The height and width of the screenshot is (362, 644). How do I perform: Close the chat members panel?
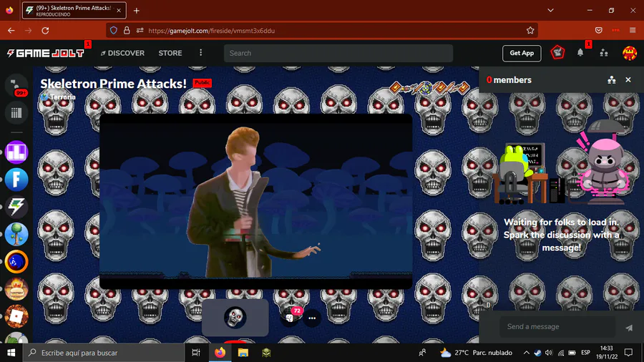628,80
